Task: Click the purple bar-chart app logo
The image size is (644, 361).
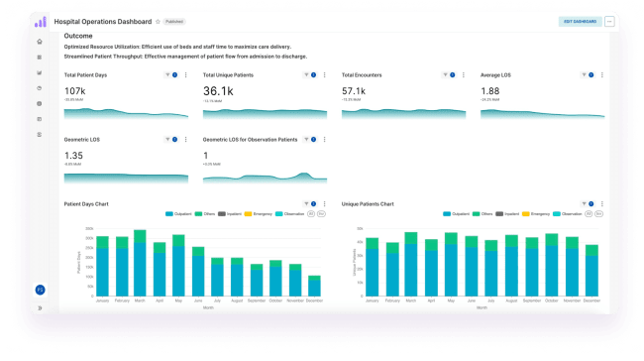Action: pos(41,22)
